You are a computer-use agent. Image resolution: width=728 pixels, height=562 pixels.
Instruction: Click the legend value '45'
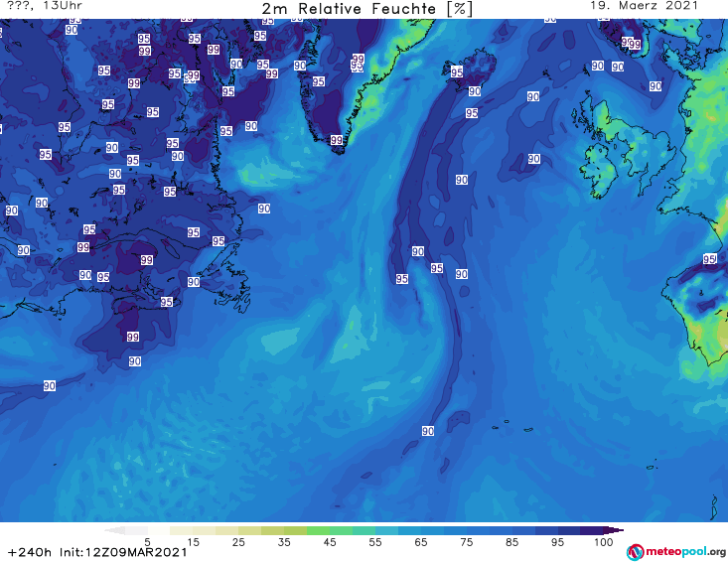330,542
